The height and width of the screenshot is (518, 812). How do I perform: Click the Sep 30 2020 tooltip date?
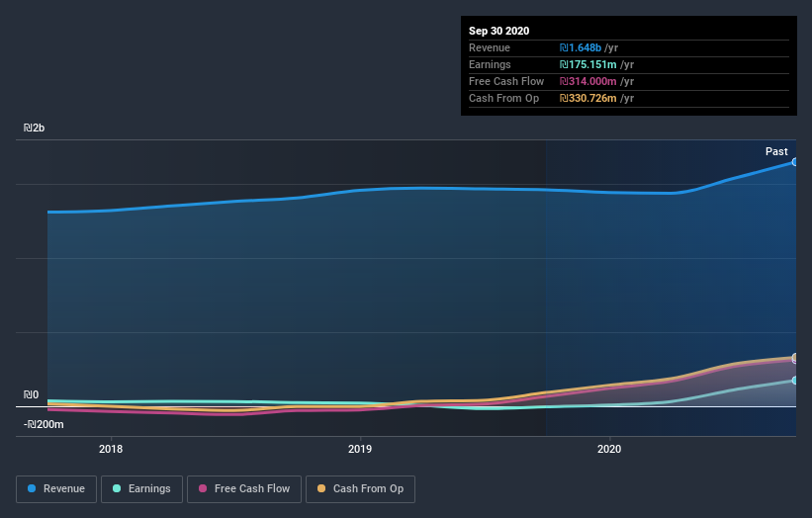point(499,31)
